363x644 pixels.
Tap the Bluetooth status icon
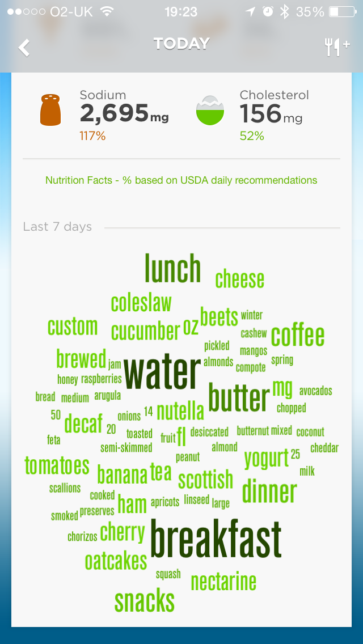coord(285,11)
